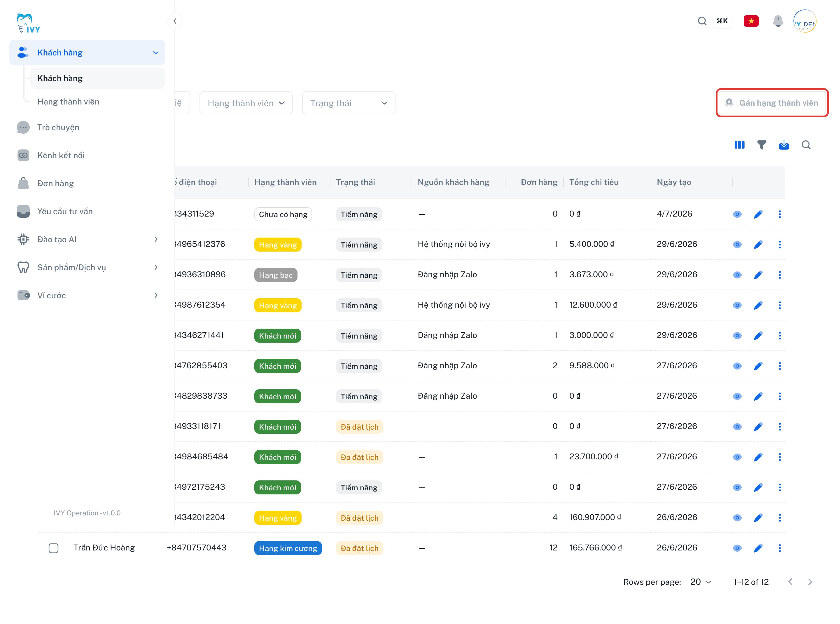Screen dimensions: 840x624
Task: View customer with 160.907.000 đ eye icon
Action: 737,518
